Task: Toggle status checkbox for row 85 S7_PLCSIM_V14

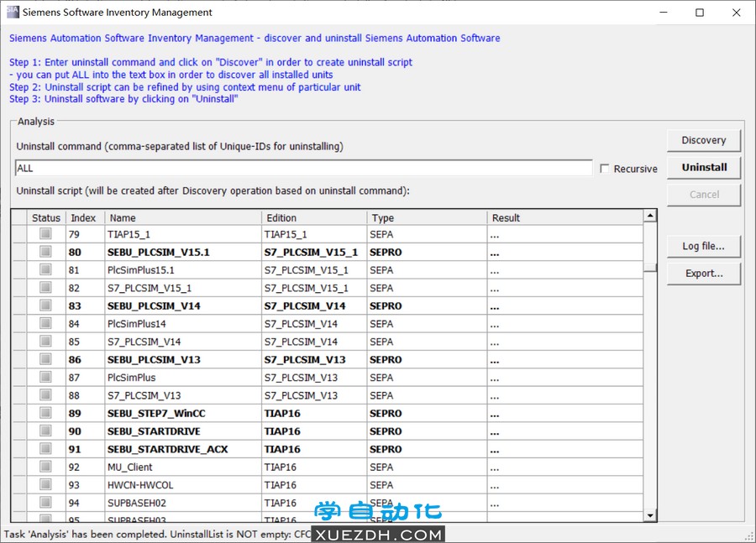Action: point(46,342)
